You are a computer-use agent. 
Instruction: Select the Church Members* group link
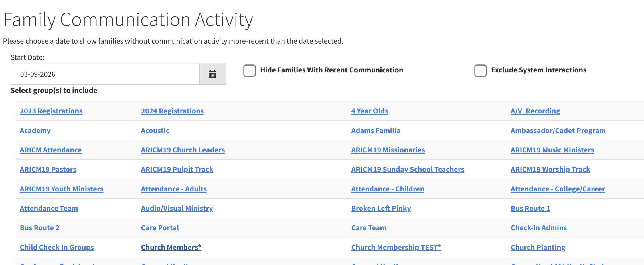click(x=171, y=248)
